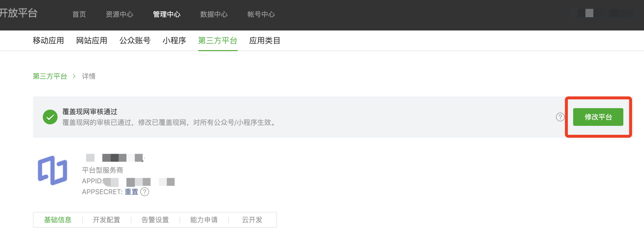Switch to the 移动应用 tab
The width and height of the screenshot is (644, 233).
pyautogui.click(x=48, y=41)
